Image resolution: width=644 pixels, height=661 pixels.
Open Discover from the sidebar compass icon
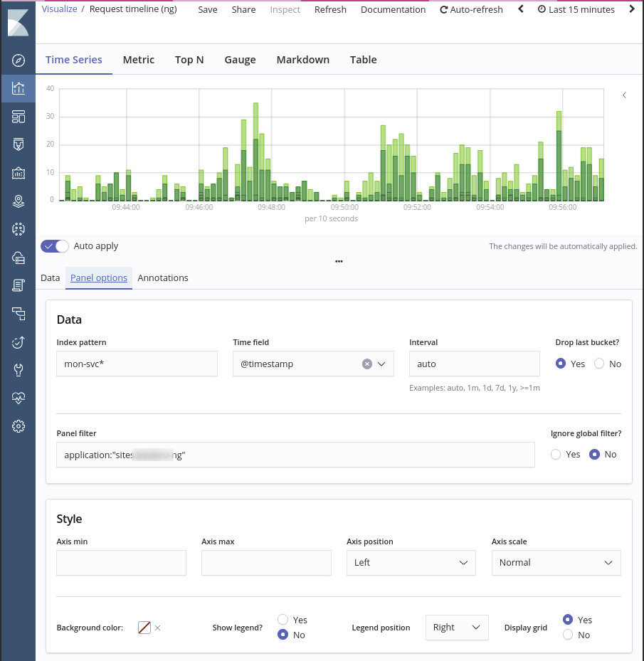pos(19,60)
